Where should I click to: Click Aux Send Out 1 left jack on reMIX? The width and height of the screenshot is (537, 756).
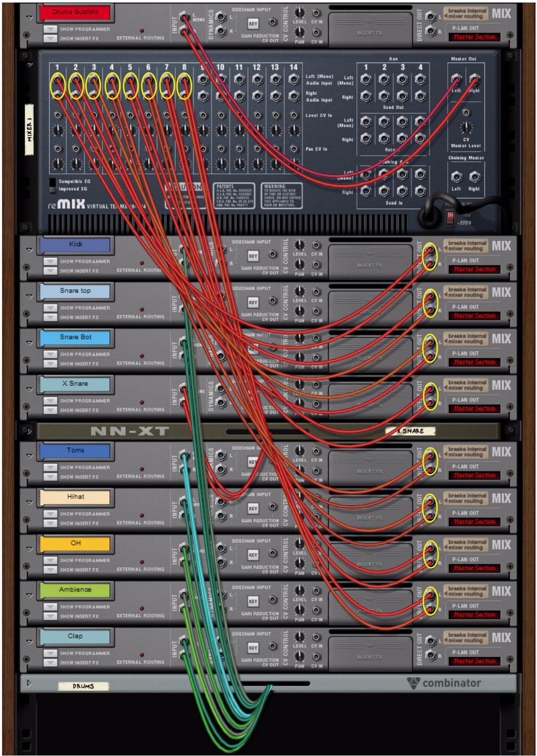[x=366, y=79]
